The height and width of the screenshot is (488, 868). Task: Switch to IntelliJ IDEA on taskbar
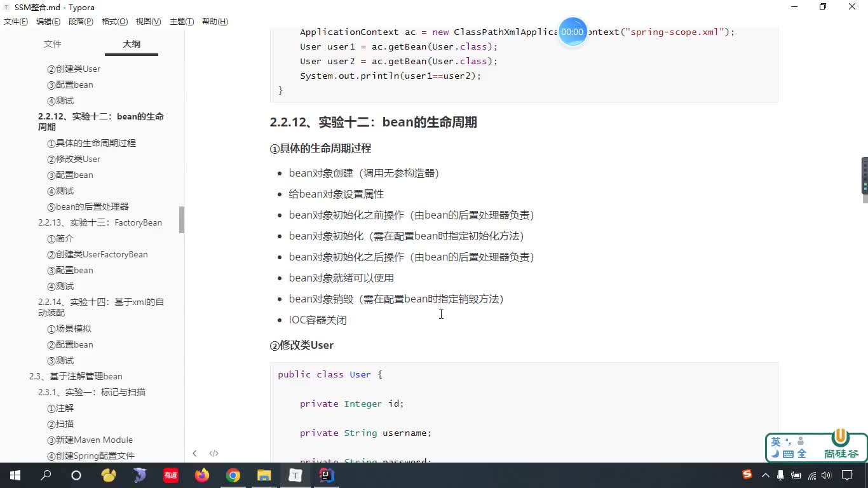327,475
